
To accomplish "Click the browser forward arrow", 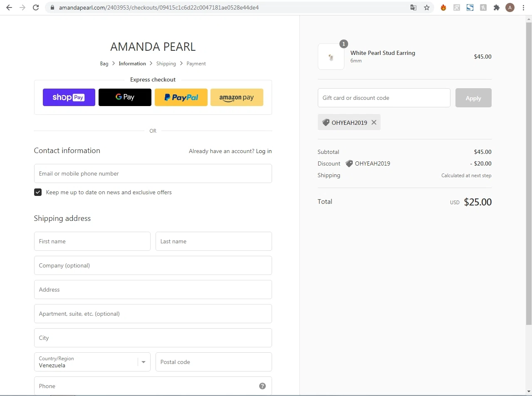I will (x=22, y=7).
